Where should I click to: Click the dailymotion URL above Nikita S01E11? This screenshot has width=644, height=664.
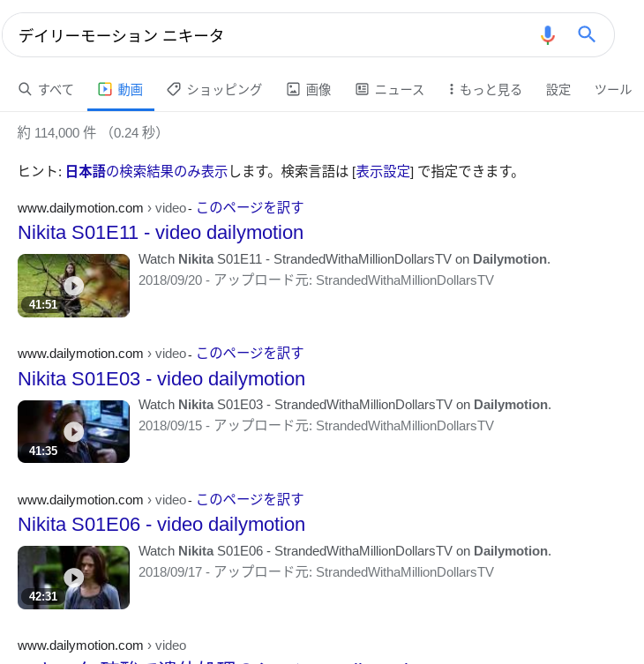tap(101, 208)
